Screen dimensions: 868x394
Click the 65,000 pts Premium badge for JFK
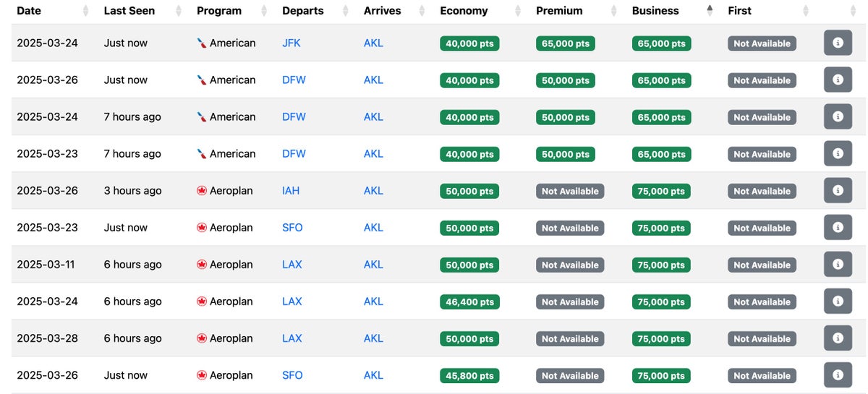pyautogui.click(x=566, y=43)
